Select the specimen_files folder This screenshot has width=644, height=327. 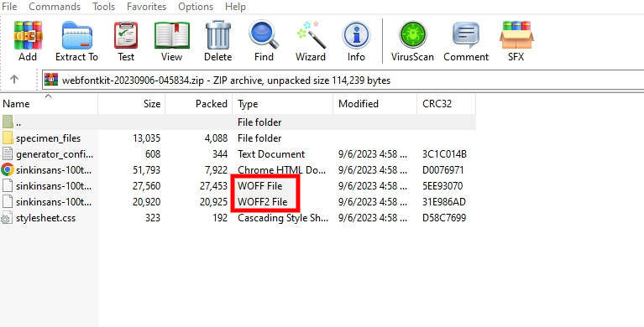pyautogui.click(x=49, y=138)
